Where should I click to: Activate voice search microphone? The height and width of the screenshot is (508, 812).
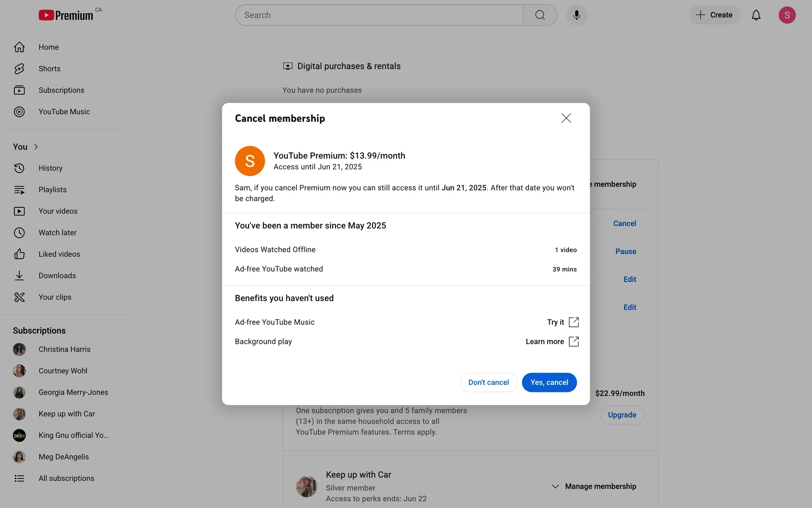click(x=576, y=15)
